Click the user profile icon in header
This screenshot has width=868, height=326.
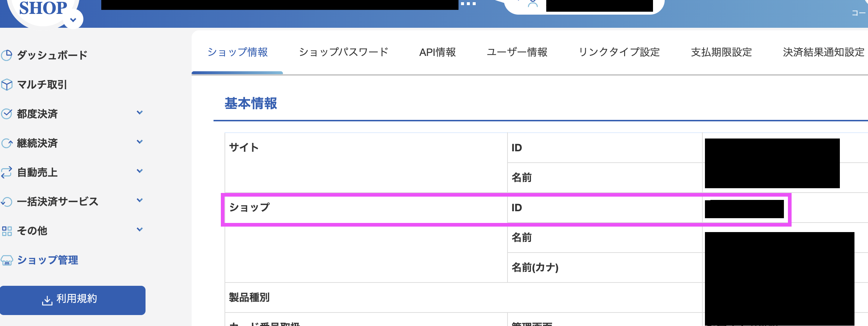pos(533,4)
